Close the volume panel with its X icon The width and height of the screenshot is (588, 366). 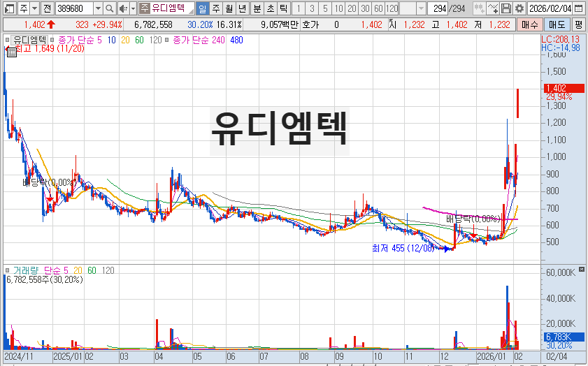coord(582,269)
